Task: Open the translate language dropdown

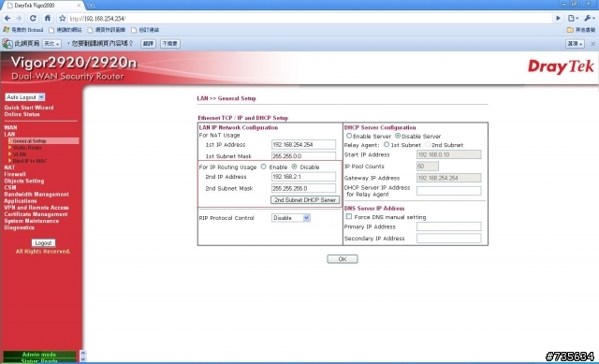Action: (51, 44)
